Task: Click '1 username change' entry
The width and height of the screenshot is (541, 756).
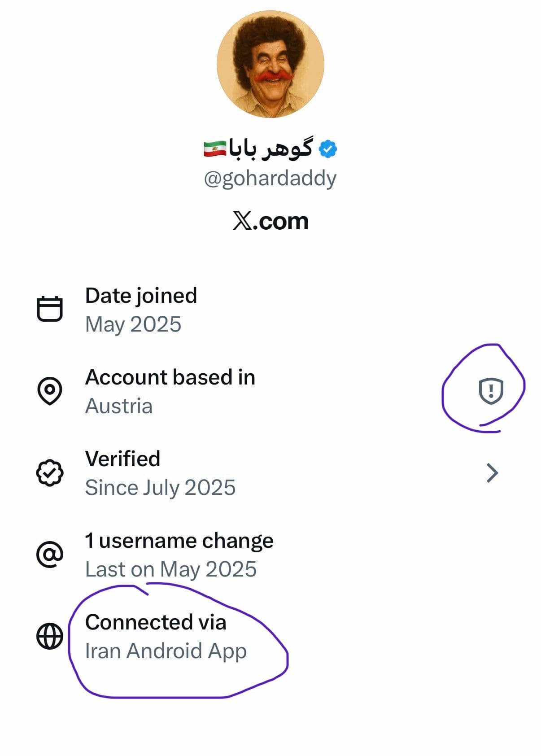Action: point(179,541)
